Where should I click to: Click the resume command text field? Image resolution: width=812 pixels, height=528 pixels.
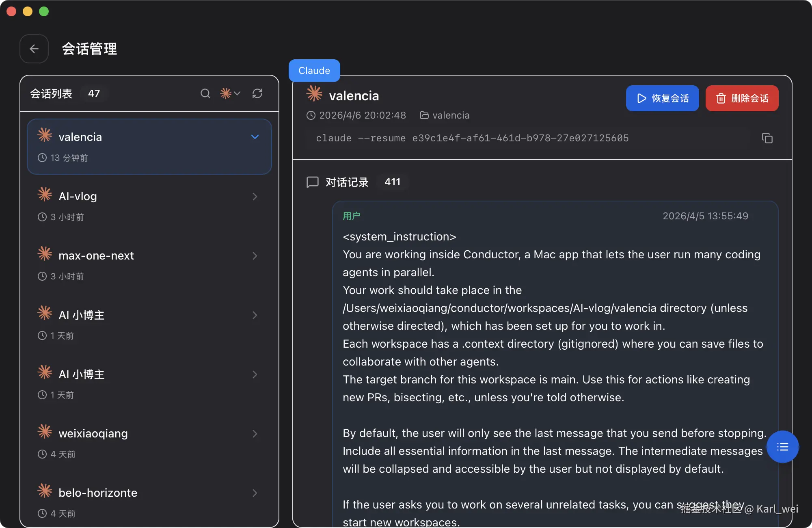(472, 138)
